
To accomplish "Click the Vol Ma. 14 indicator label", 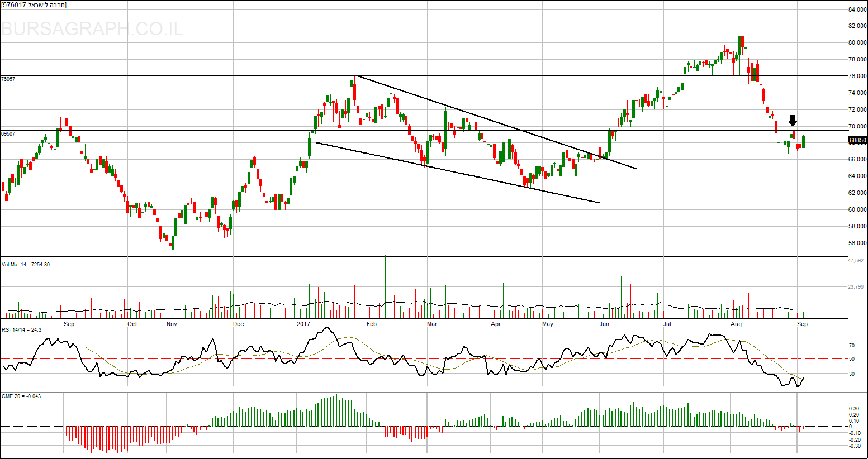I will pyautogui.click(x=26, y=265).
